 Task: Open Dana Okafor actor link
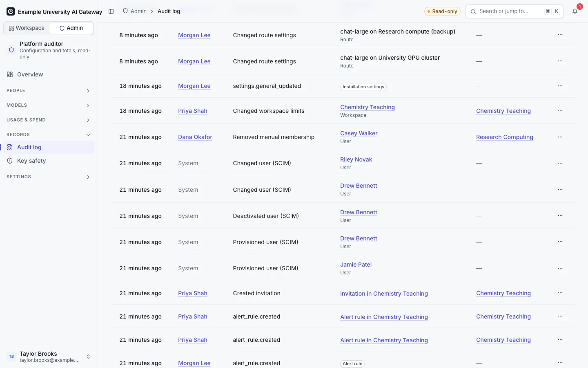click(x=195, y=137)
